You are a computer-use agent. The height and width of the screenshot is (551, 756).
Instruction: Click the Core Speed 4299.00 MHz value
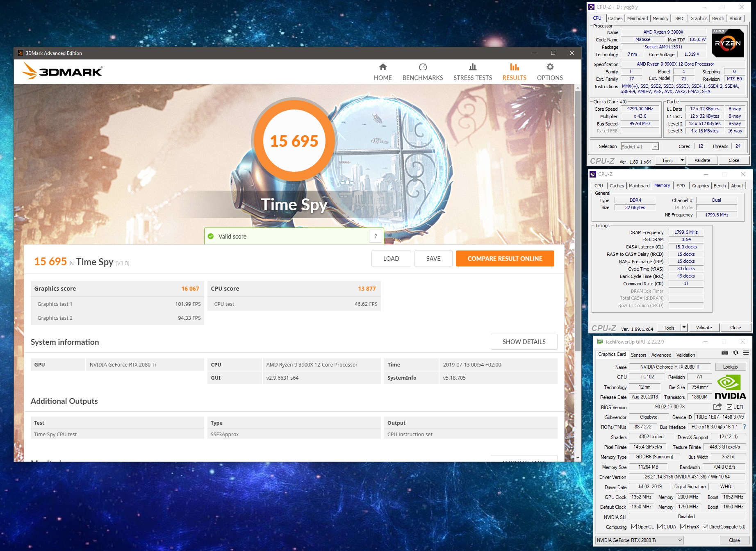point(640,109)
